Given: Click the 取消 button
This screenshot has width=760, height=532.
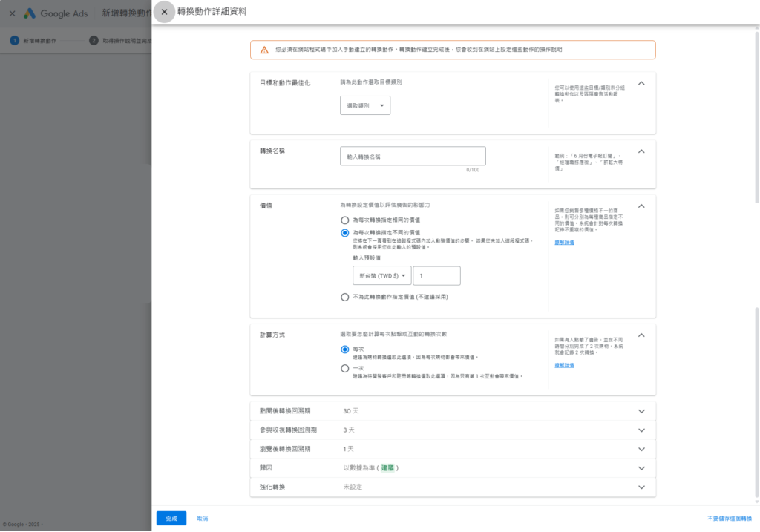Looking at the screenshot, I should pos(203,518).
